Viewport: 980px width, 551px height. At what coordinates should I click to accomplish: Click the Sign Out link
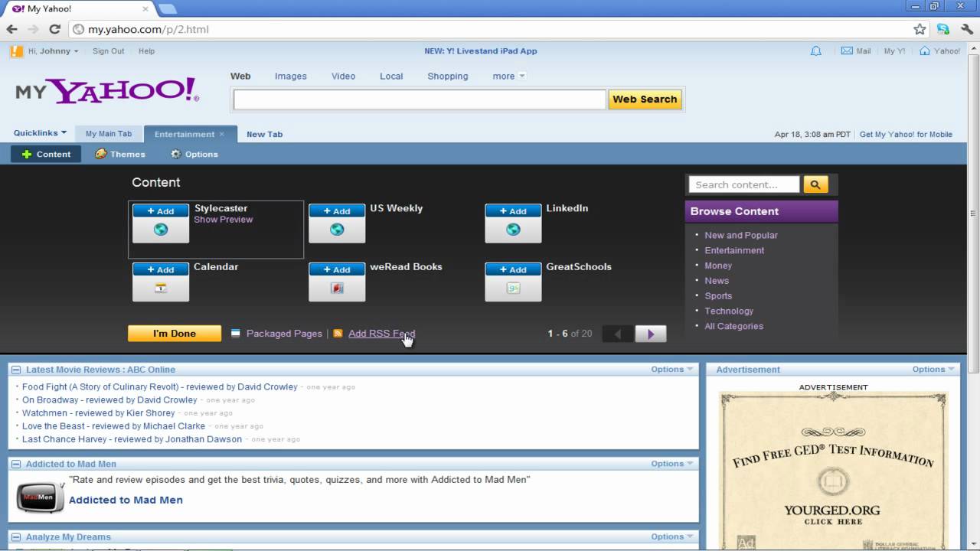click(108, 51)
